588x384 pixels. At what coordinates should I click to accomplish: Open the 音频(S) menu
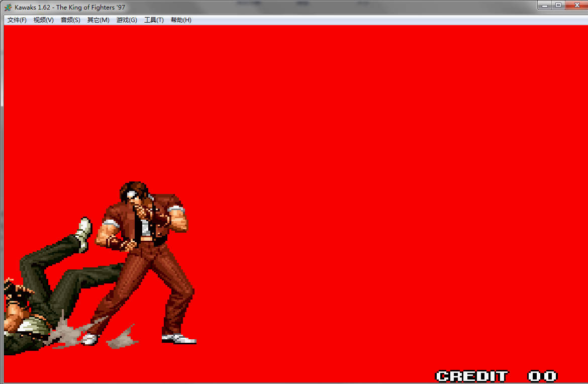click(x=70, y=20)
